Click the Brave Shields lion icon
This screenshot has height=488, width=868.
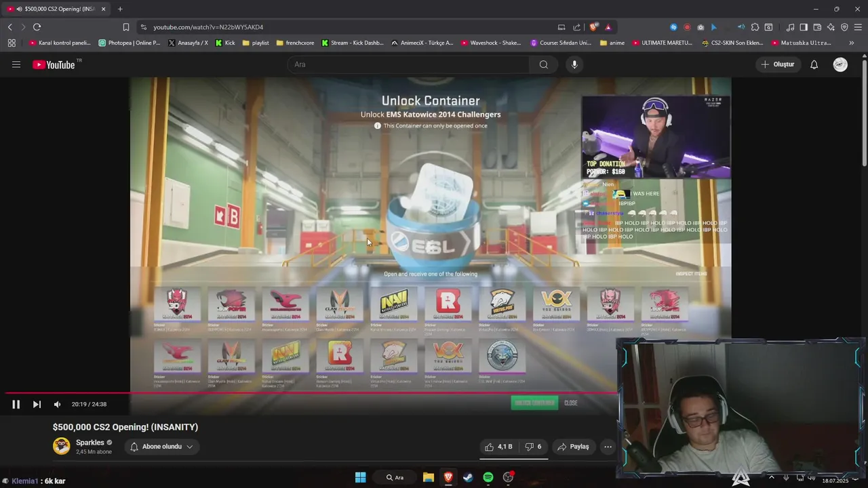594,27
